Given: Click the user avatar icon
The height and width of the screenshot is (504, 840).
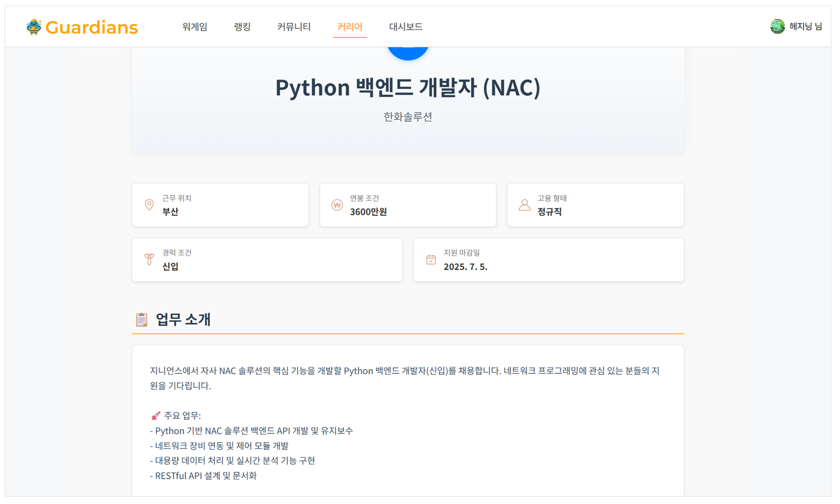Looking at the screenshot, I should pyautogui.click(x=777, y=27).
